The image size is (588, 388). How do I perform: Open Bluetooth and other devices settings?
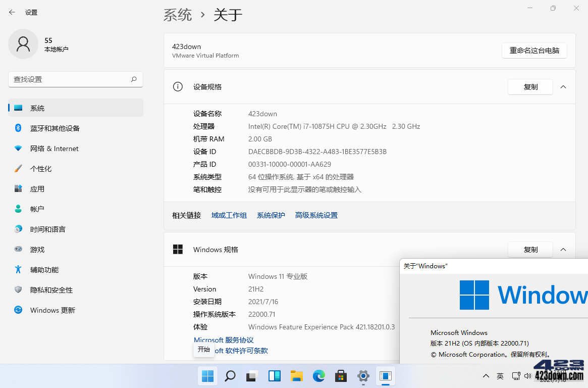coord(55,128)
